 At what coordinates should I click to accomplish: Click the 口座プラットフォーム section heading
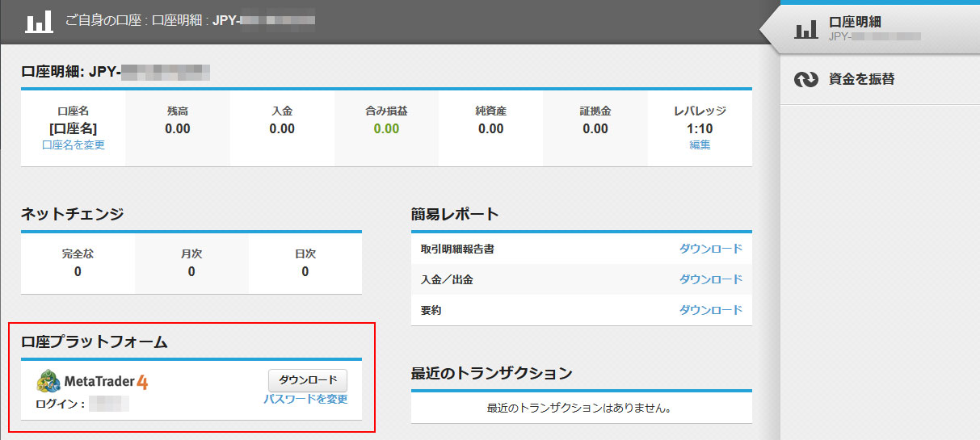point(95,342)
